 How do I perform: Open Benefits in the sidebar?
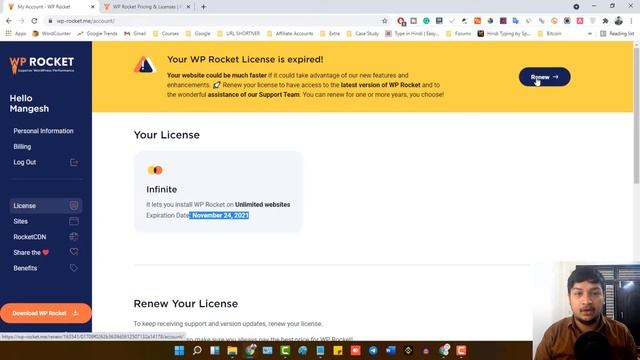25,268
